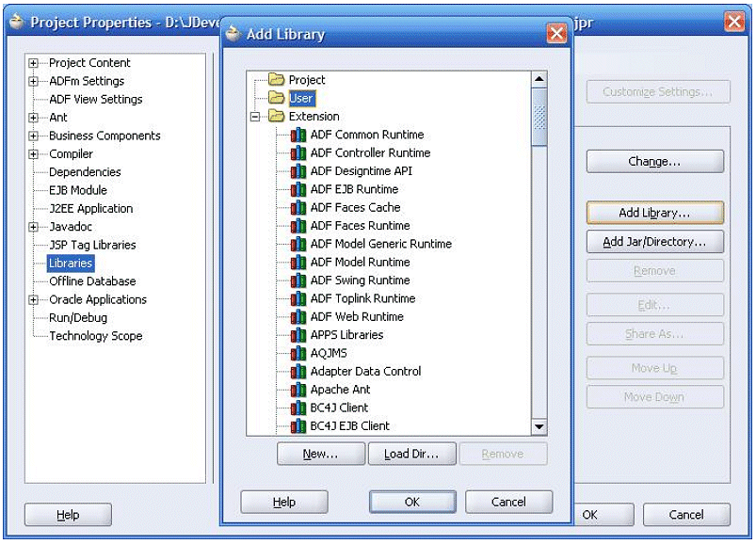Select ADF View Settings in properties tree
The height and width of the screenshot is (544, 756).
point(95,99)
